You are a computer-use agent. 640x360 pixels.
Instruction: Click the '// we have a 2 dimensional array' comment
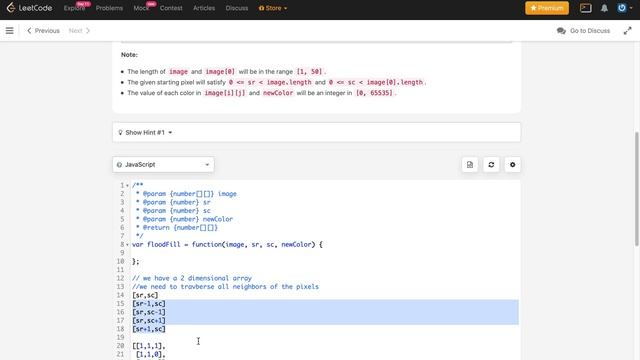[192, 278]
